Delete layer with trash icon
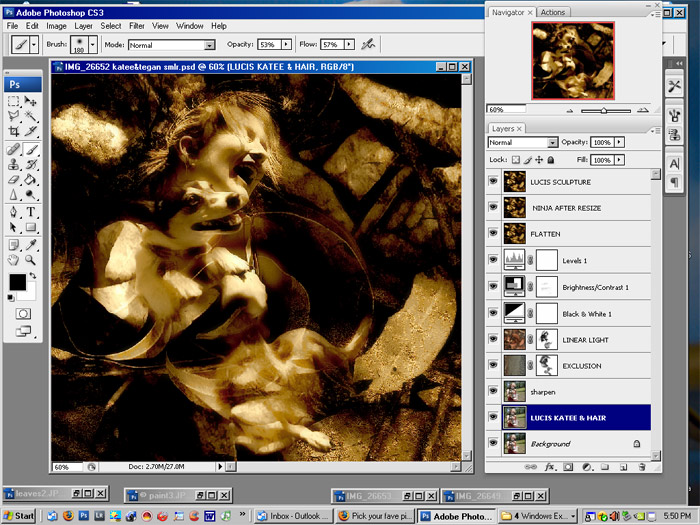Viewport: 700px width, 525px height. click(x=642, y=467)
